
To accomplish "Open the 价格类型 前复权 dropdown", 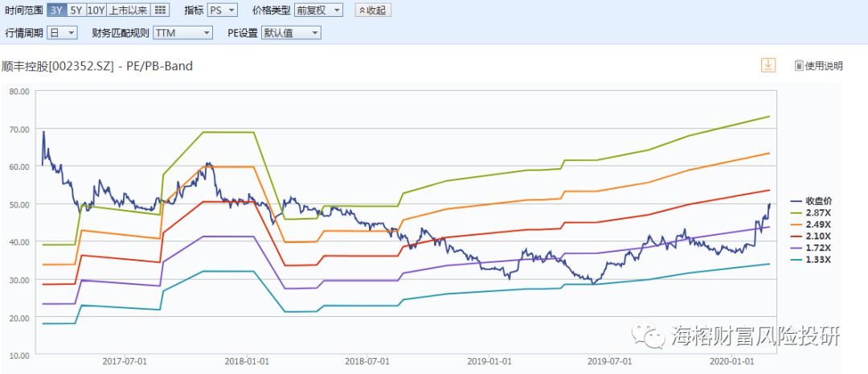I will click(318, 10).
